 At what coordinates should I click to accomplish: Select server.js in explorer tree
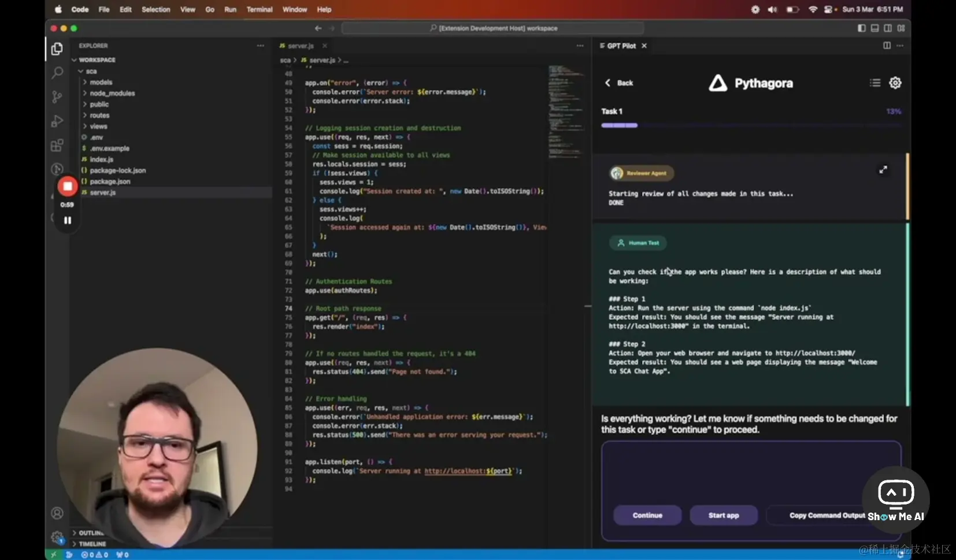(x=102, y=192)
